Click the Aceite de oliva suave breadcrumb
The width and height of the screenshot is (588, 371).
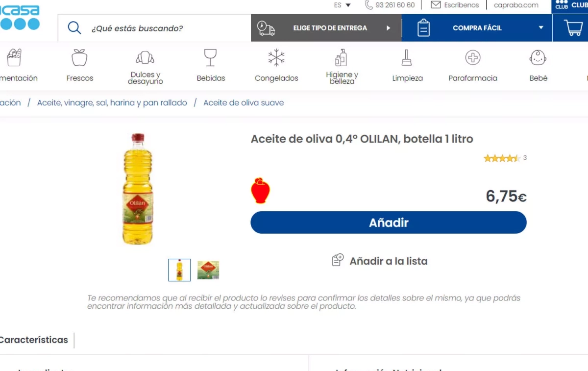click(244, 103)
